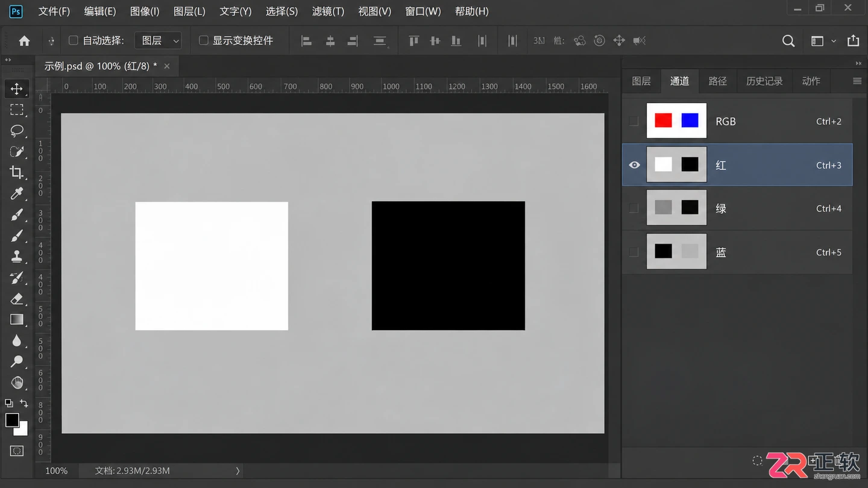
Task: Enable the 自动选择 checkbox
Action: (x=74, y=40)
